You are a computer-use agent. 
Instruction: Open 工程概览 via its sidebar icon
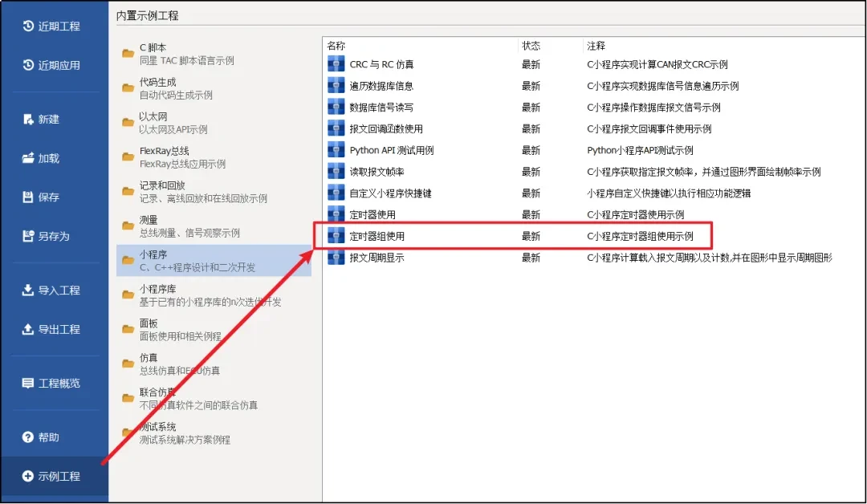point(26,383)
